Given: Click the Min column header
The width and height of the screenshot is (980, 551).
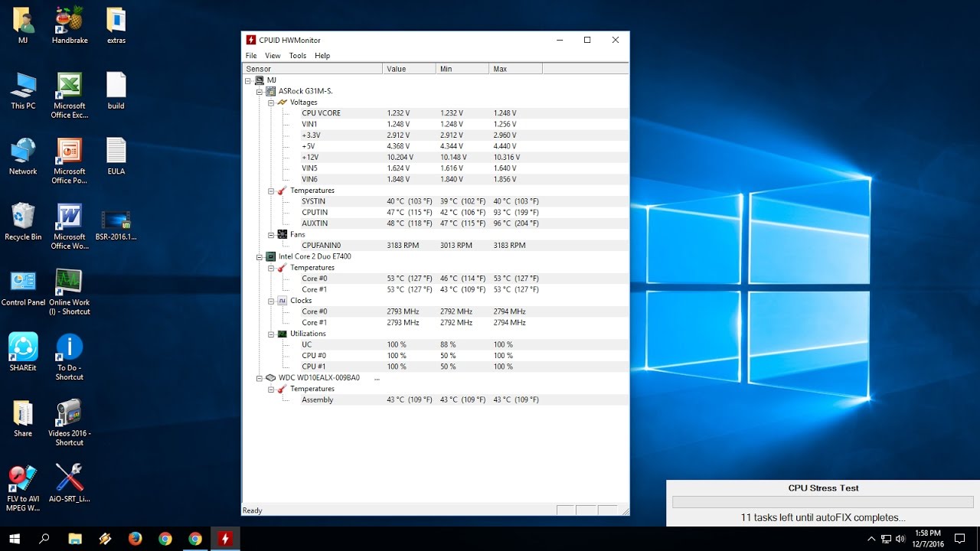Looking at the screenshot, I should pos(462,69).
